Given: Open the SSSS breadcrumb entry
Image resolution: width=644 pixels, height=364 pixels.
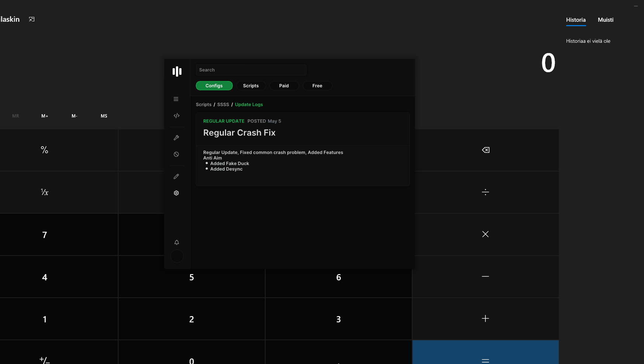Looking at the screenshot, I should [x=223, y=104].
